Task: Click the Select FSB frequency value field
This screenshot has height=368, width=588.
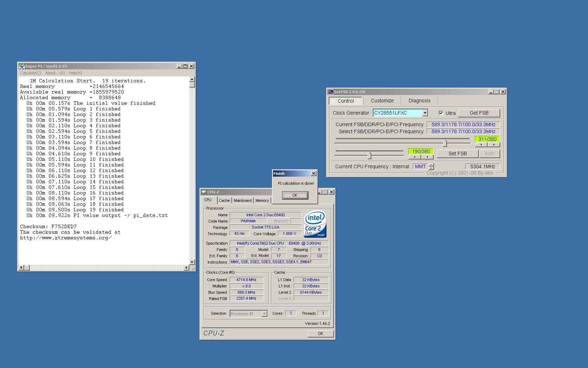Action: point(463,131)
